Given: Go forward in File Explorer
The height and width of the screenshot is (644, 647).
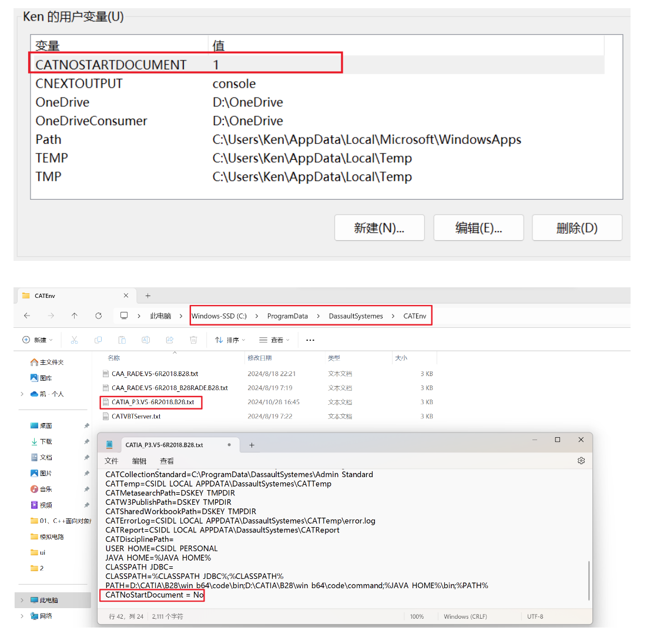Looking at the screenshot, I should tap(51, 316).
